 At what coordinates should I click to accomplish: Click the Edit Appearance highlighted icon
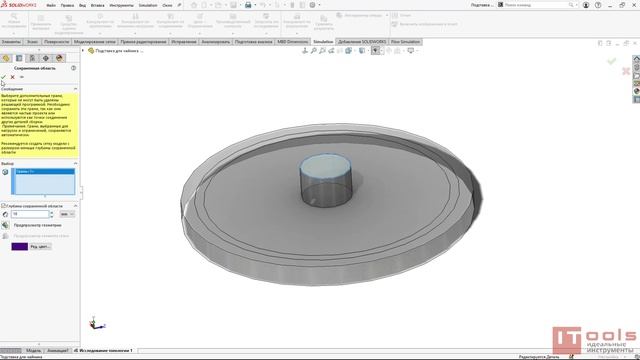pos(375,51)
